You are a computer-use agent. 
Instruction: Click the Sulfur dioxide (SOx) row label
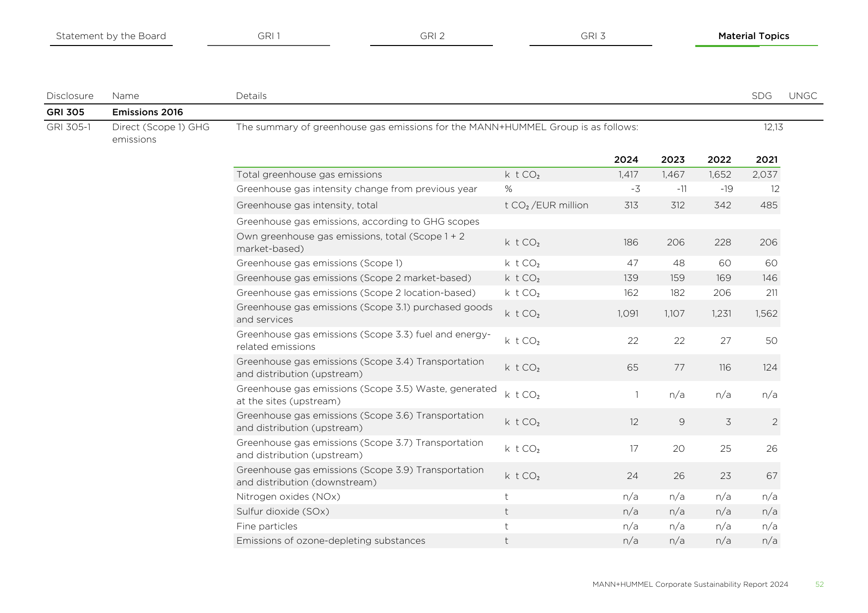click(x=283, y=512)
